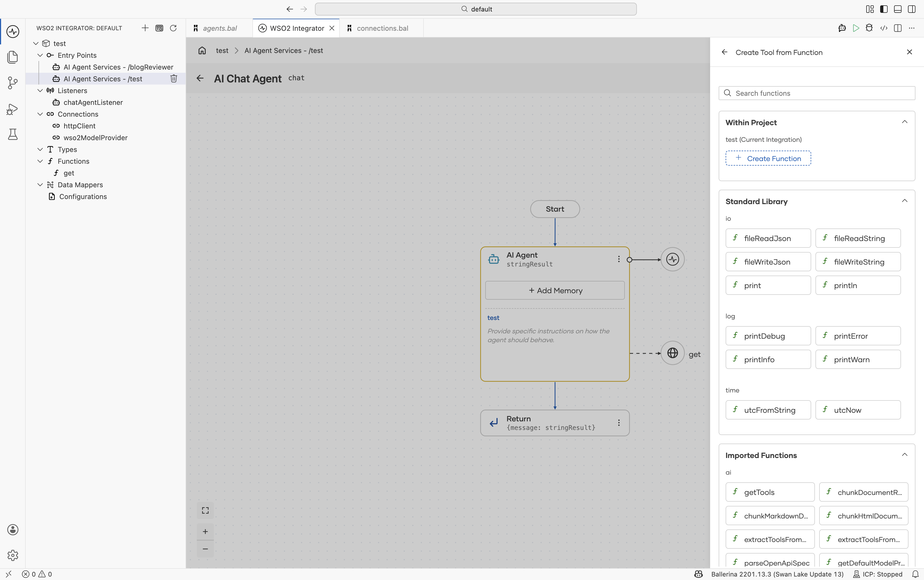This screenshot has height=580, width=924.
Task: Run the integration with play icon
Action: [x=856, y=28]
